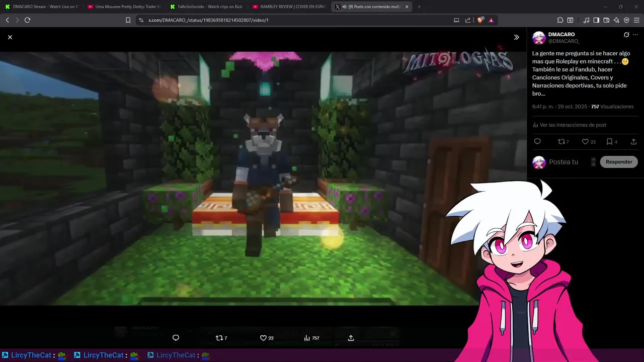The height and width of the screenshot is (362, 644).
Task: Close the active X posts tab
Action: click(407, 7)
